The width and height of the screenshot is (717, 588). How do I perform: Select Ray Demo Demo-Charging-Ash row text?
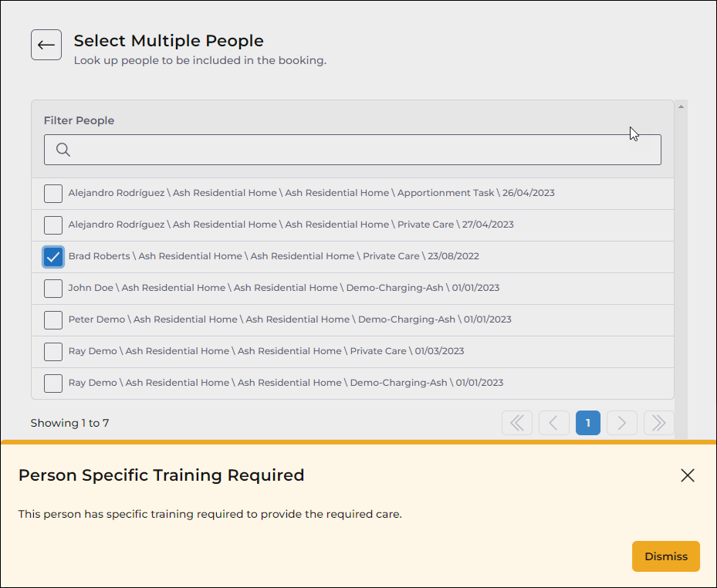[x=286, y=383]
